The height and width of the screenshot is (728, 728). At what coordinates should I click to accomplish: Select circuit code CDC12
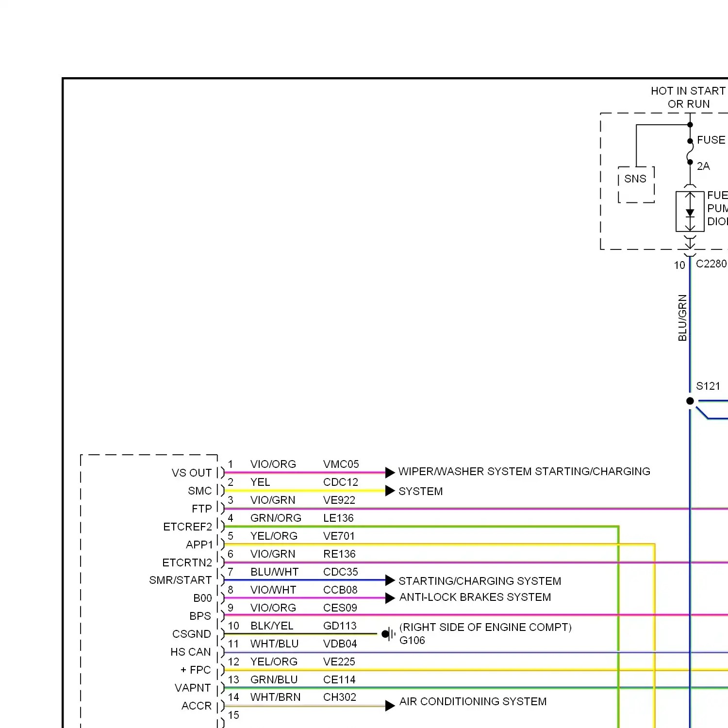(x=341, y=482)
